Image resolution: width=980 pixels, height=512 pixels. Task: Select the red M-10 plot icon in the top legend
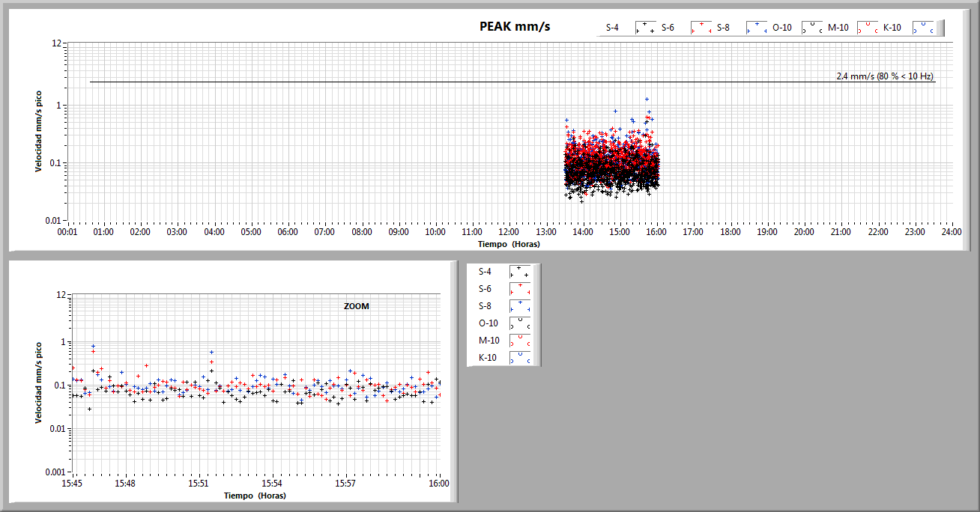pyautogui.click(x=867, y=28)
